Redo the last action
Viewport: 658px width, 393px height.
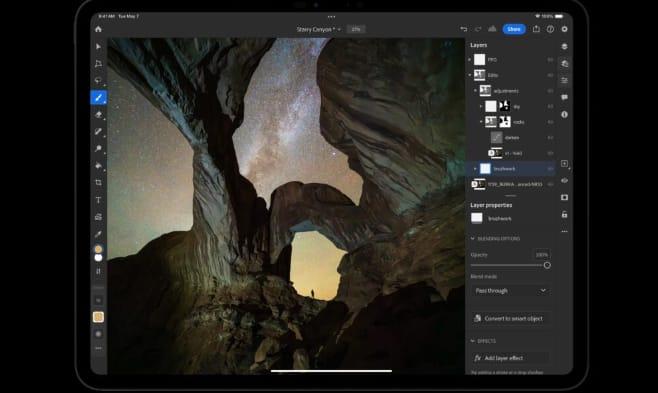[478, 29]
